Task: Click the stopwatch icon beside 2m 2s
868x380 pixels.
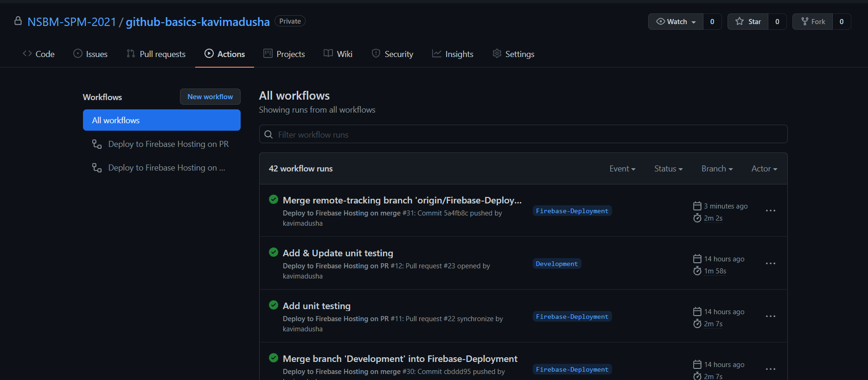Action: pos(697,218)
